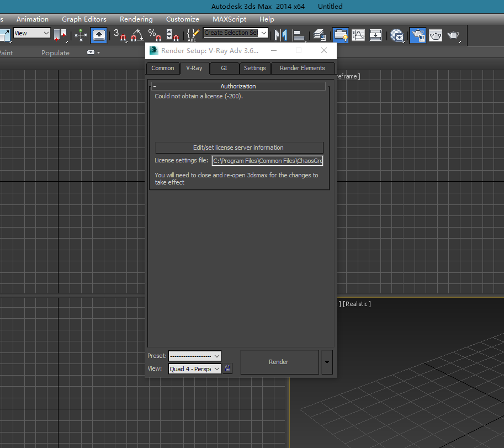504x448 pixels.
Task: Open the Preset dropdown
Action: [x=194, y=356]
